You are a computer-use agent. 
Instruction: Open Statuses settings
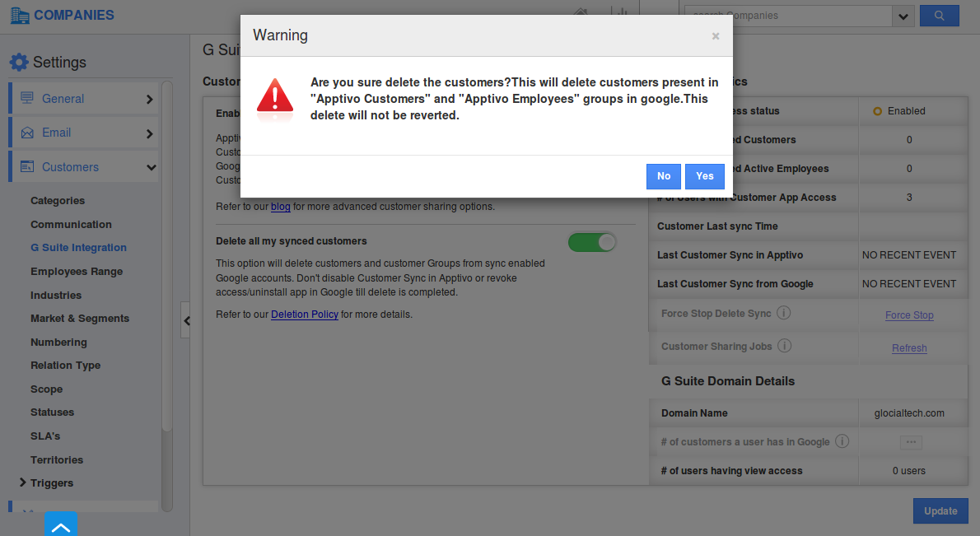pos(53,412)
